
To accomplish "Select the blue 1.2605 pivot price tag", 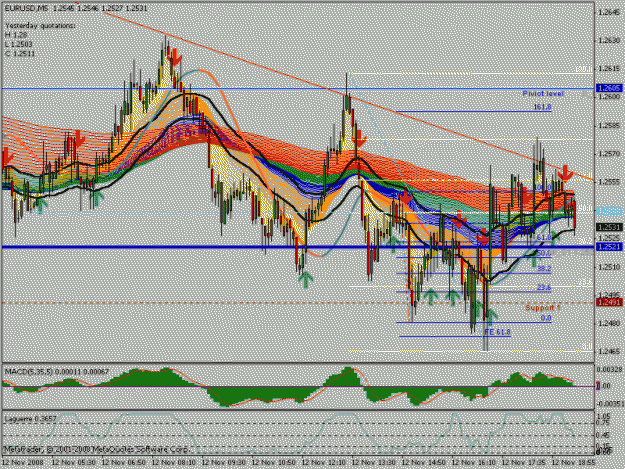I will pyautogui.click(x=609, y=88).
